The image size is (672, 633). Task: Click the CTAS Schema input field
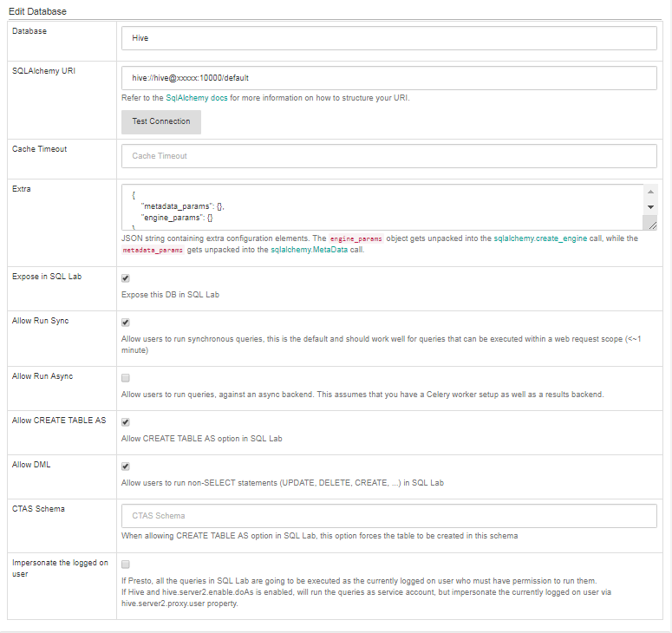(x=388, y=516)
